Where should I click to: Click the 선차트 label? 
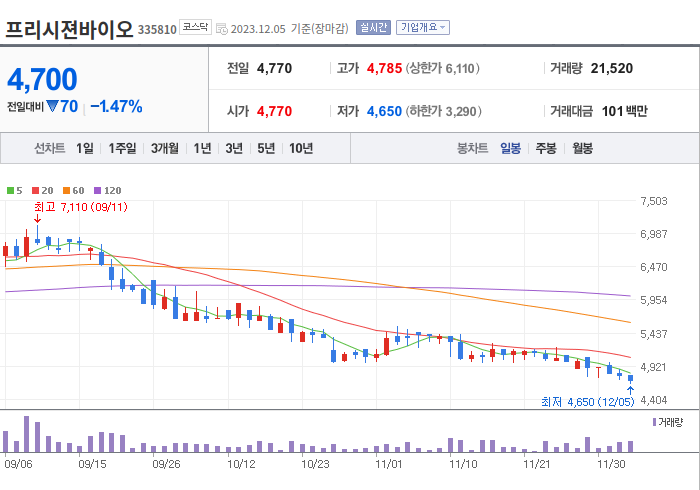pos(50,148)
